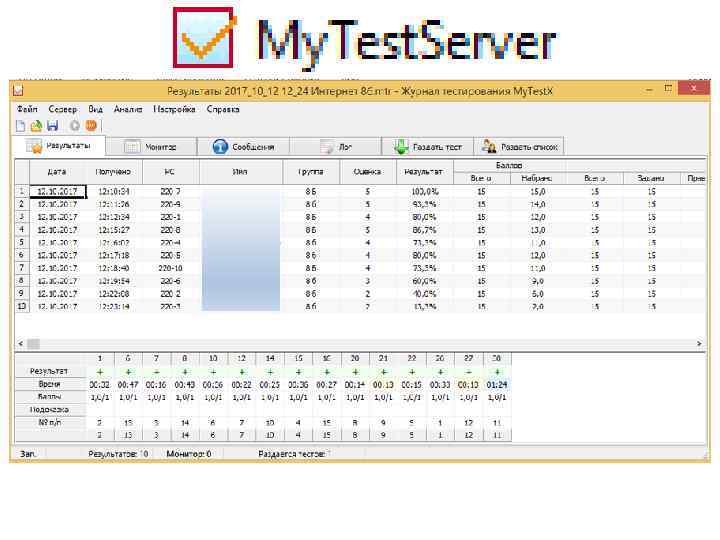This screenshot has height=540, width=720.
Task: Click the Набрано column header
Action: pos(538,178)
